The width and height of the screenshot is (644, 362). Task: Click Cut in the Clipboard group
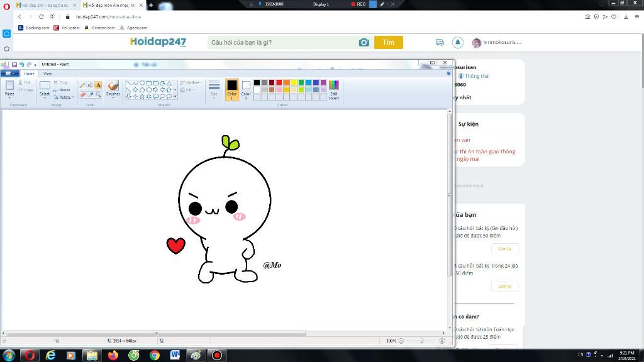pos(25,82)
